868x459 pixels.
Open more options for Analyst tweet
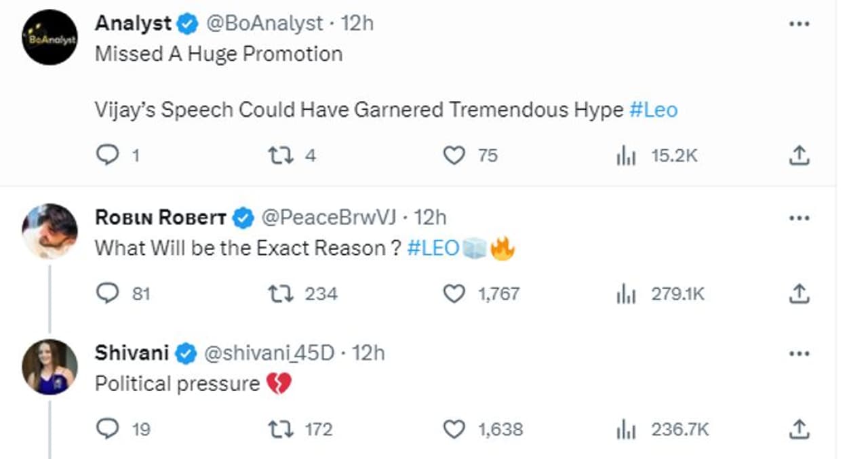point(800,24)
